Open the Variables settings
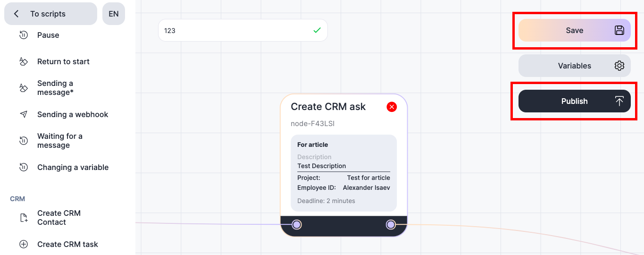Screen dimensions: 644x255 [x=574, y=66]
